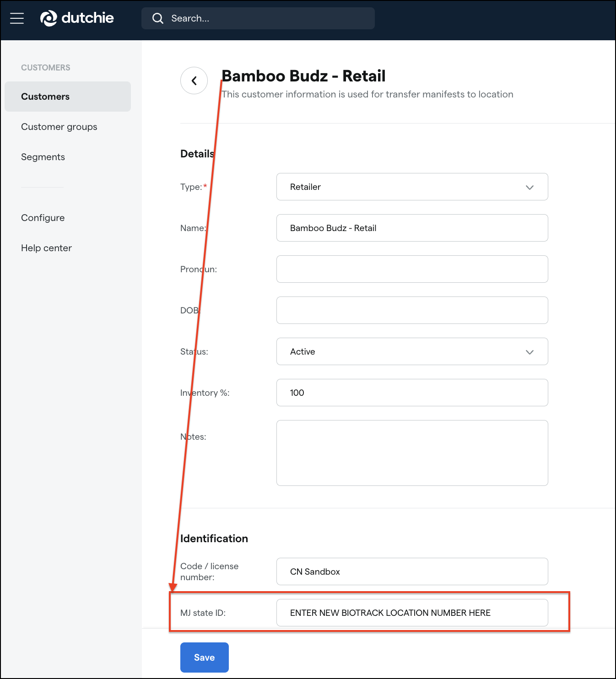Click the Code / license number field
Viewport: 616px width, 679px height.
[x=412, y=571]
